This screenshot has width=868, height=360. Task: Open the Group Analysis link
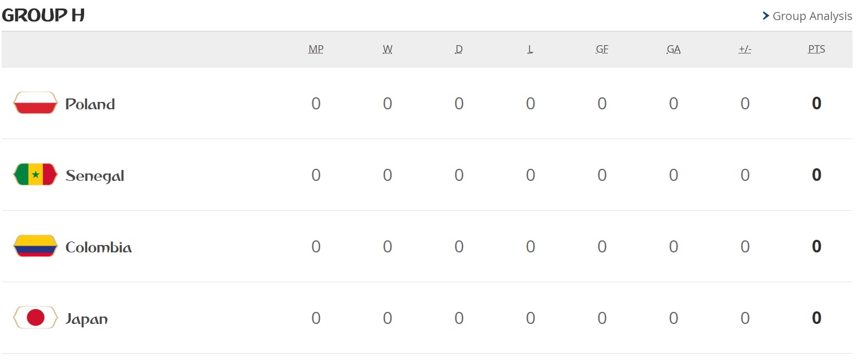[x=812, y=16]
